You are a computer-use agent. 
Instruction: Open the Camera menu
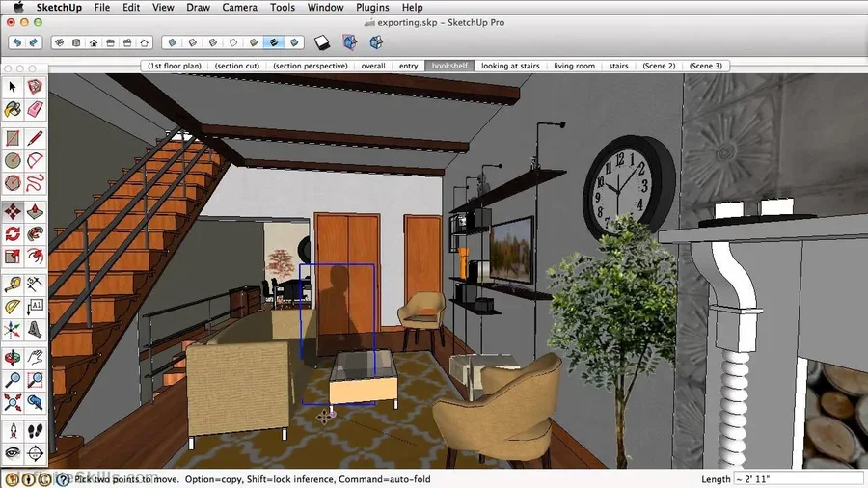pos(239,8)
